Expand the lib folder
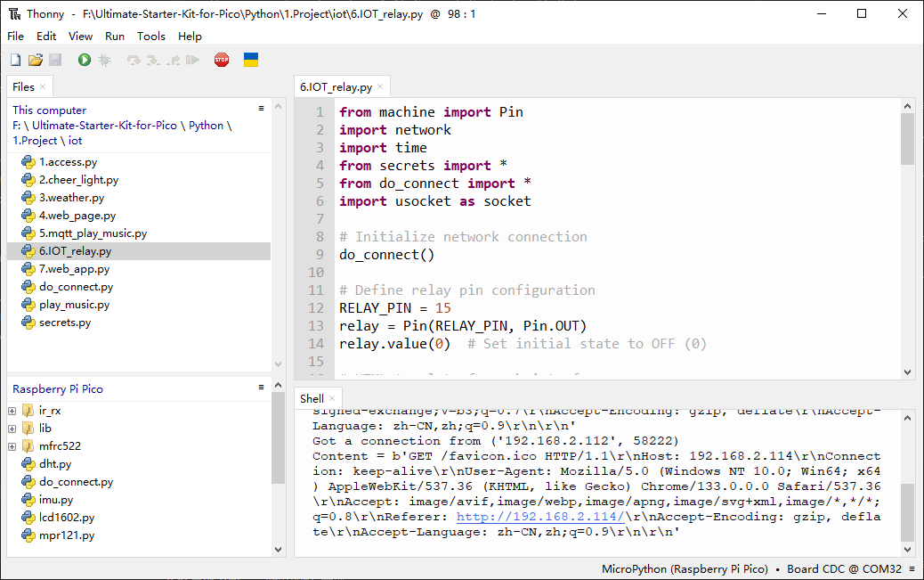The width and height of the screenshot is (924, 580). coord(12,429)
